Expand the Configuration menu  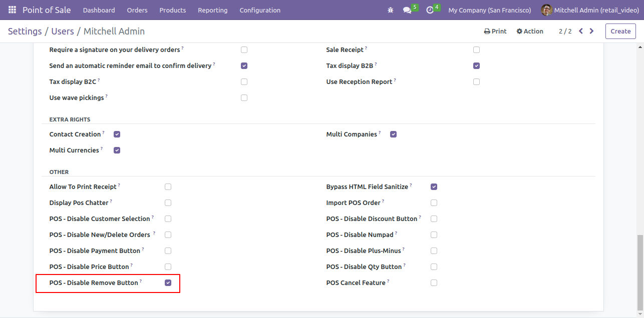tap(260, 10)
